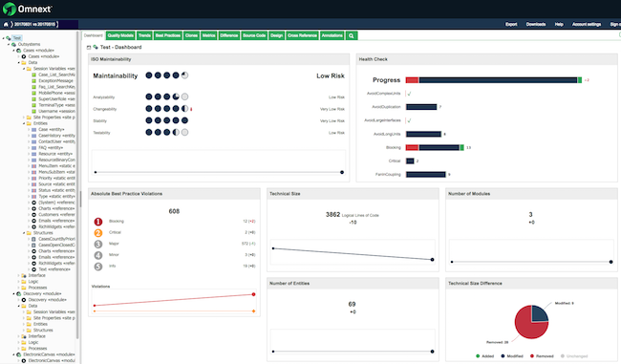
Task: Click the Blocking bar in Health Check
Action: pyautogui.click(x=435, y=147)
